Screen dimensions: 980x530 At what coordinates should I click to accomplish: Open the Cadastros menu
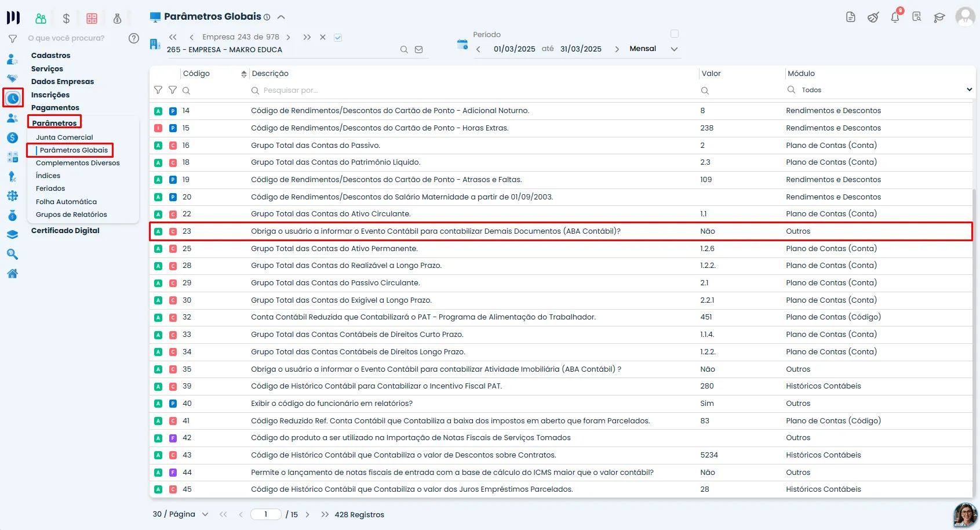click(x=51, y=56)
